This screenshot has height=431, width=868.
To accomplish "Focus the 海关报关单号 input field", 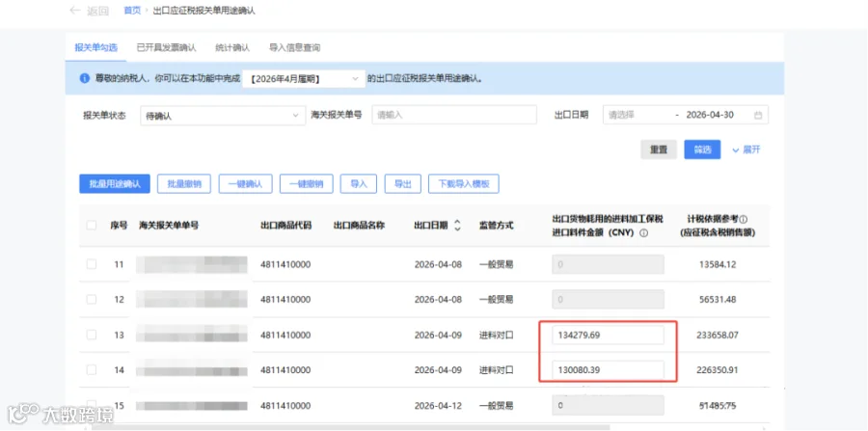I will click(454, 115).
